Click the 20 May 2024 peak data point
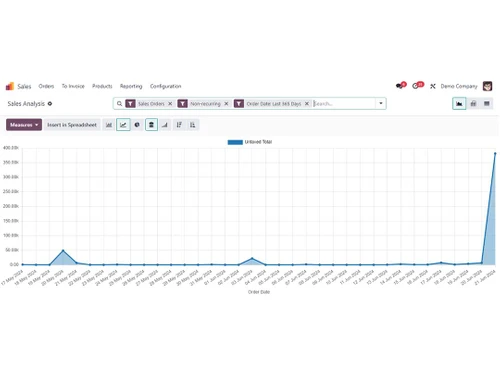This screenshot has height=375, width=500. coord(63,250)
